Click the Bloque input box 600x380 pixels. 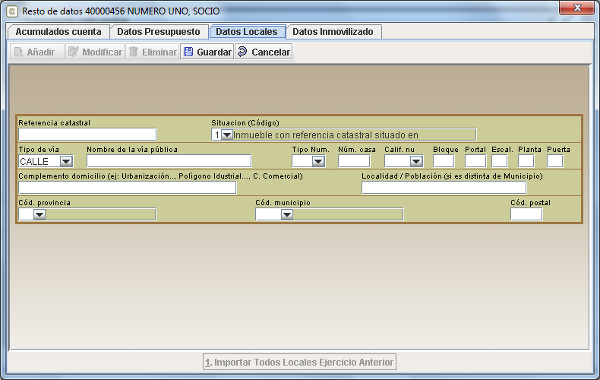(443, 161)
